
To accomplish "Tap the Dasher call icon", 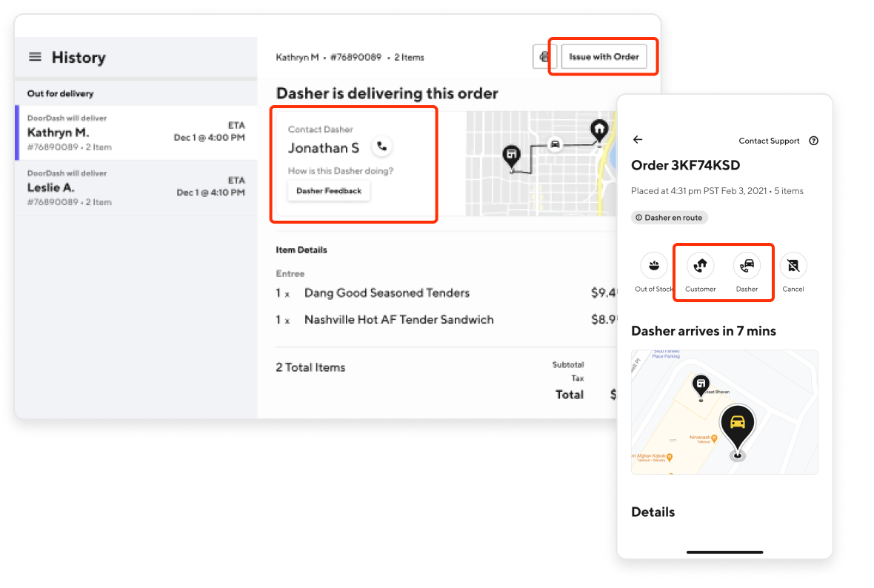I will coord(747,267).
